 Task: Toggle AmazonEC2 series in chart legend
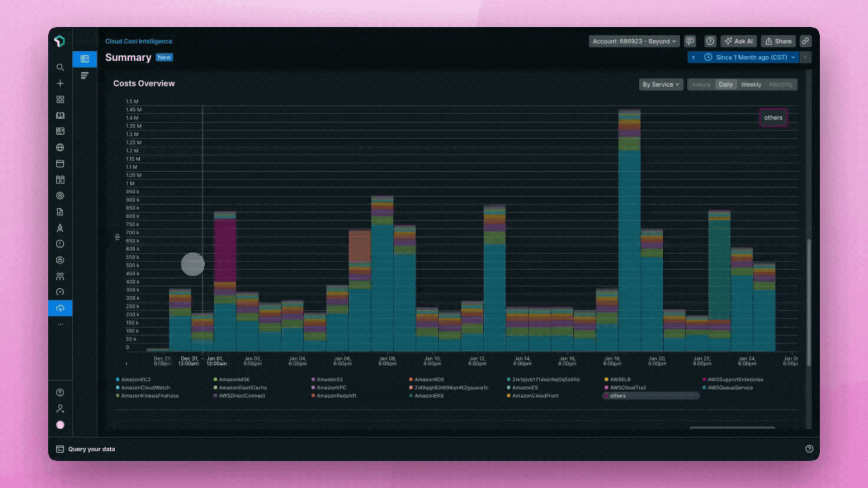136,380
